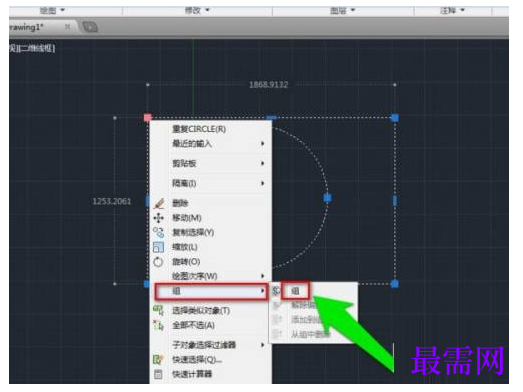The height and width of the screenshot is (392, 523).
Task: Select the circle's right quadrant grip
Action: [x=328, y=198]
